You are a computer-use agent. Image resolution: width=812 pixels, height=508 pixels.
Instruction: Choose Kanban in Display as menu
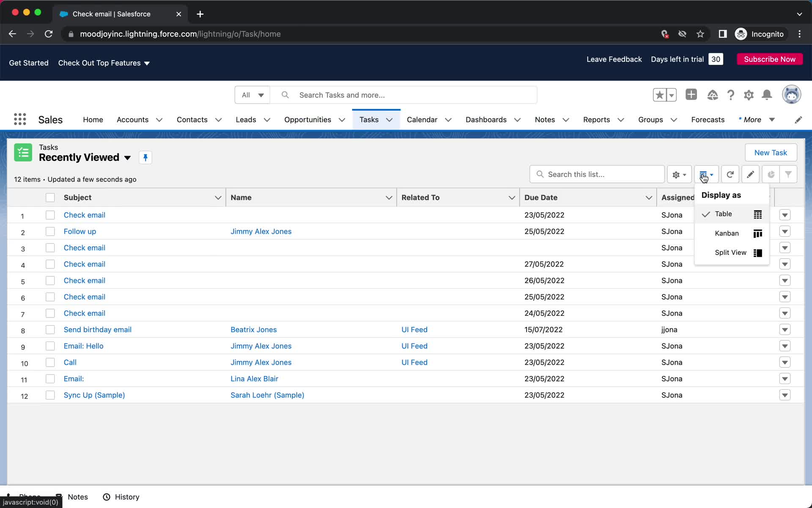732,233
